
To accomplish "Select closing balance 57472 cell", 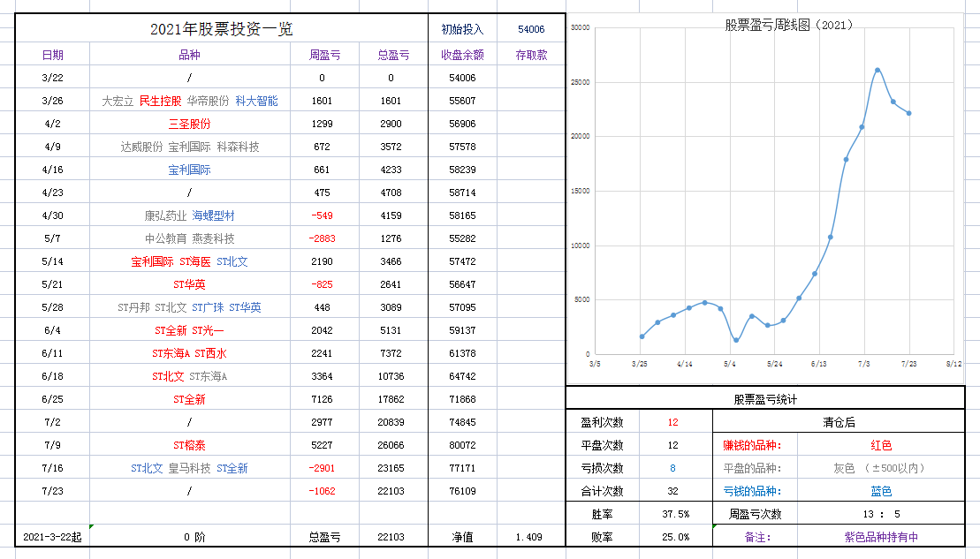I will (x=462, y=261).
